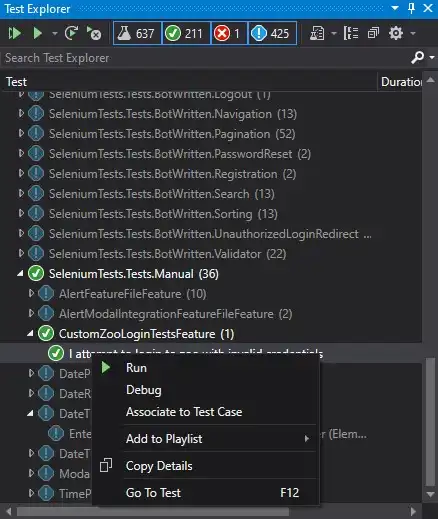
Task: Open the dropdown arrow beside settings gear
Action: 413,33
